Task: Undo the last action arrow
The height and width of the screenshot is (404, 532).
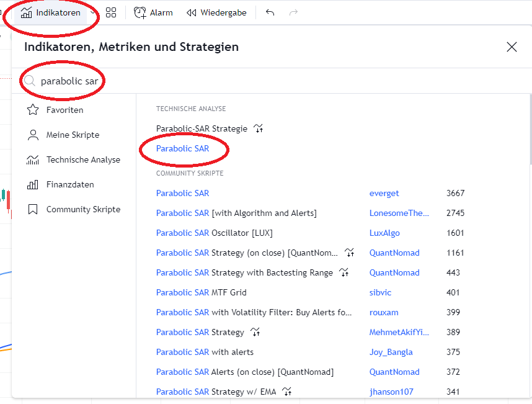Action: (270, 12)
